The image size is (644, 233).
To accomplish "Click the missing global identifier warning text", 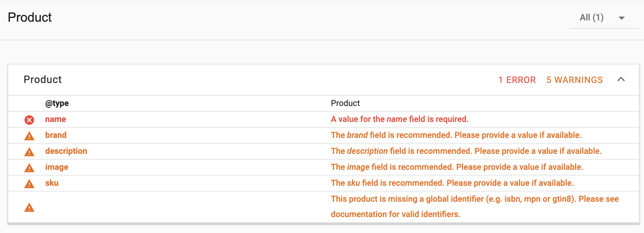I will coord(475,207).
